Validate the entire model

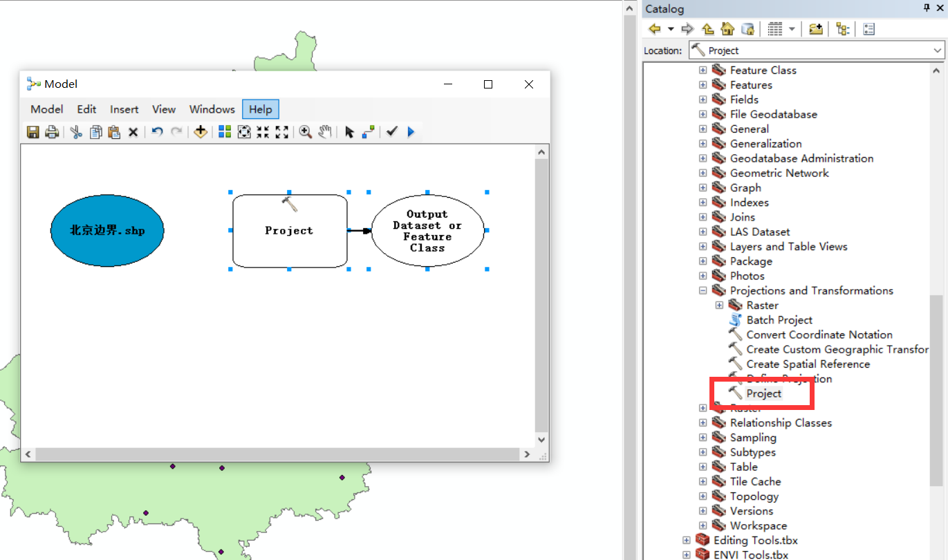(x=392, y=131)
